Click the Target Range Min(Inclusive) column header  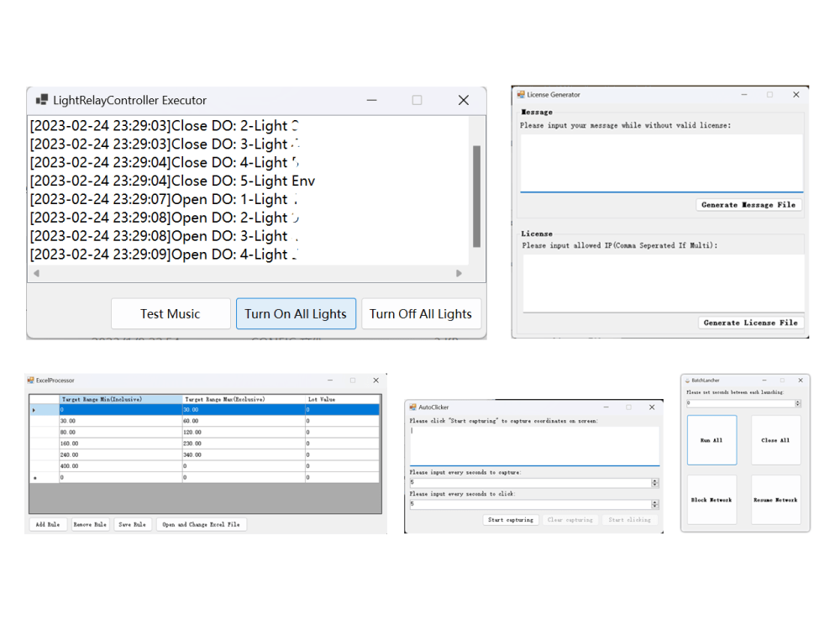[x=120, y=399]
